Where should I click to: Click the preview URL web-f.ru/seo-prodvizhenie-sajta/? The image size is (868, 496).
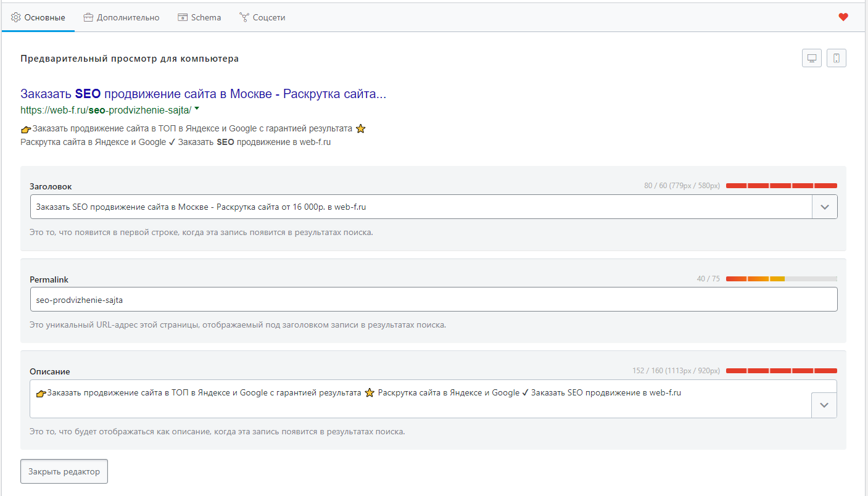[106, 110]
